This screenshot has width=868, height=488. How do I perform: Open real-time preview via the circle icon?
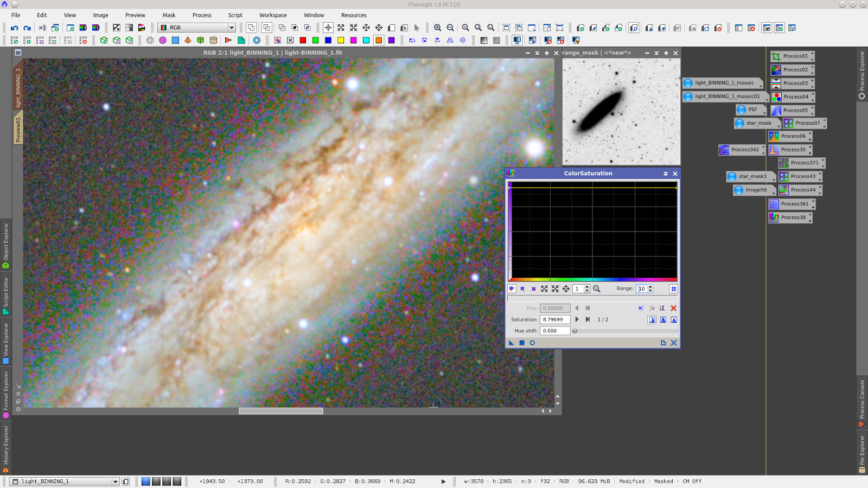(x=532, y=343)
